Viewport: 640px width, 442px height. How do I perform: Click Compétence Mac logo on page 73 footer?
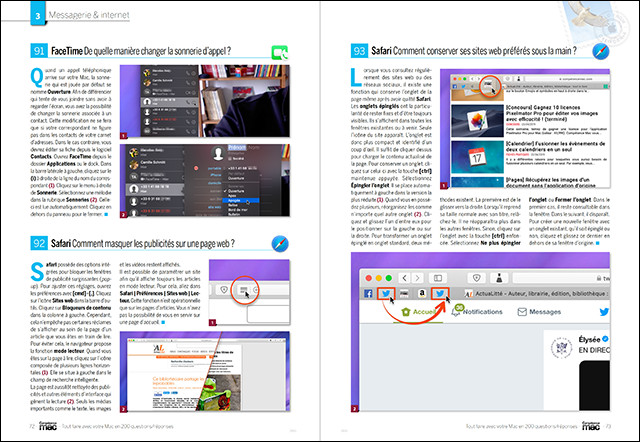tap(591, 426)
